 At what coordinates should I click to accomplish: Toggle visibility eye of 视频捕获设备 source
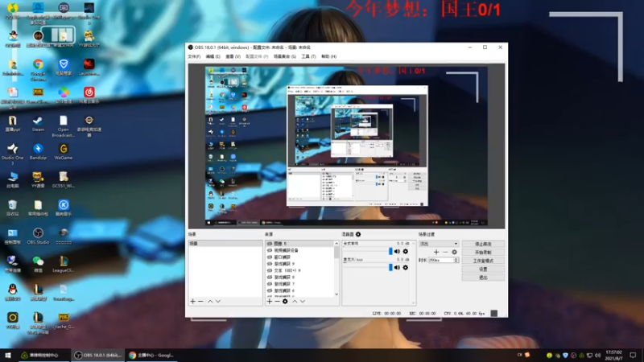(270, 250)
